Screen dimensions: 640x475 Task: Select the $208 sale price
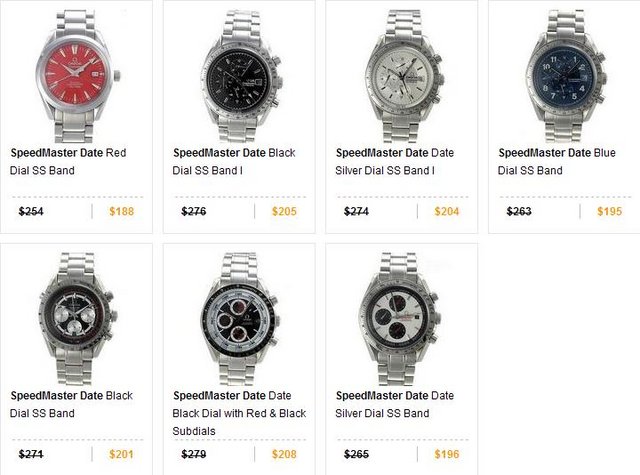click(x=284, y=454)
